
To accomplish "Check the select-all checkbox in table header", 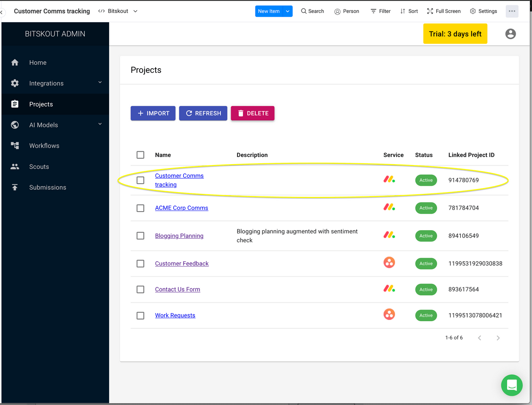I will (x=141, y=155).
